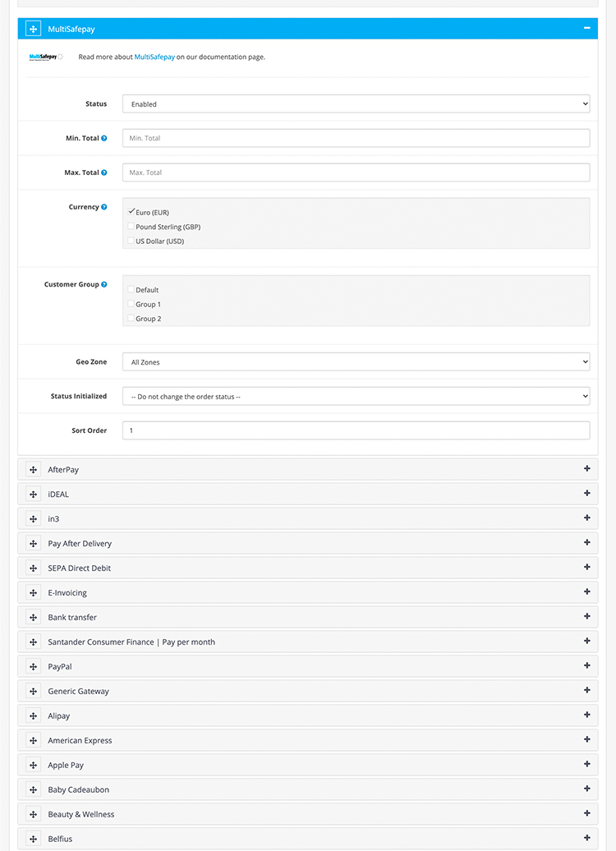
Task: Click the PayPal section title
Action: pos(60,666)
